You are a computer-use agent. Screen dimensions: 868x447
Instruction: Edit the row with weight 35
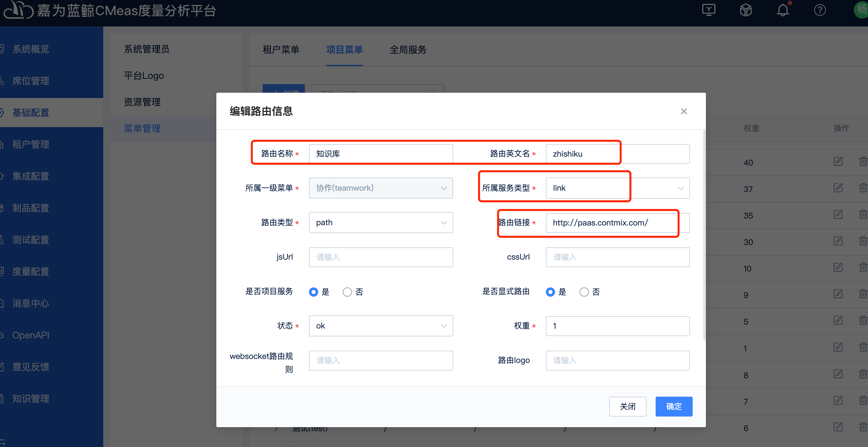point(838,214)
